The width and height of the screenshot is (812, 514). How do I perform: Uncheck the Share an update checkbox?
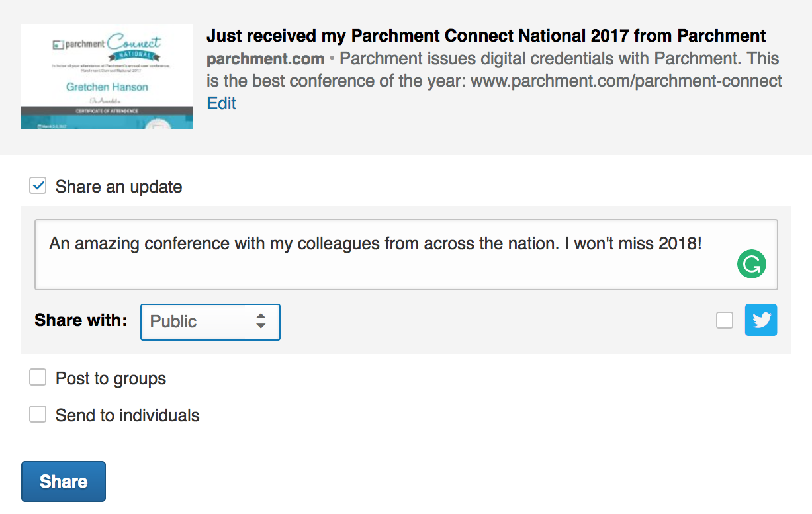coord(38,186)
